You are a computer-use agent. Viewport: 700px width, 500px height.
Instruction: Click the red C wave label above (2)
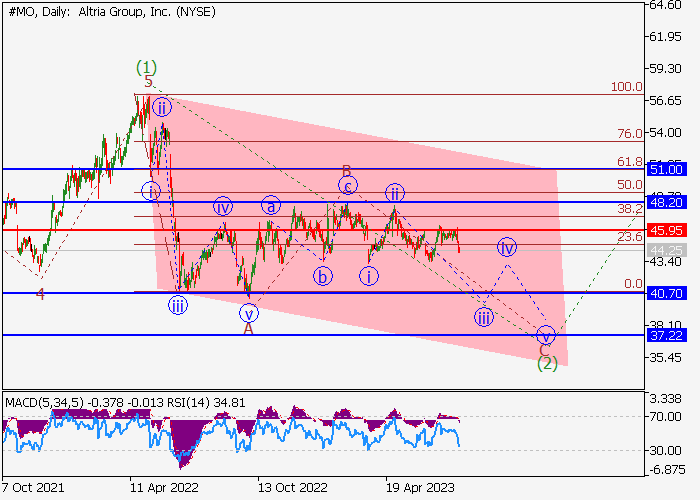(544, 351)
